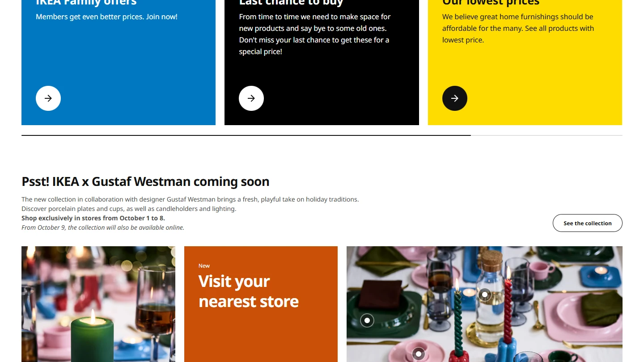Click the grey unfilled end of the carousel scrollbar
The image size is (644, 362).
(x=547, y=135)
